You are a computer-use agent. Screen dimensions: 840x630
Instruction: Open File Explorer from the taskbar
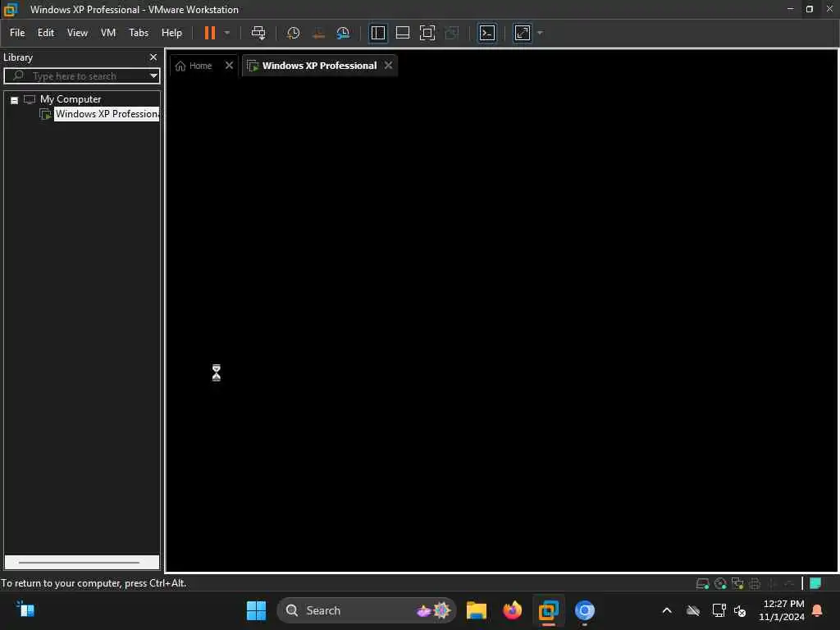[477, 610]
